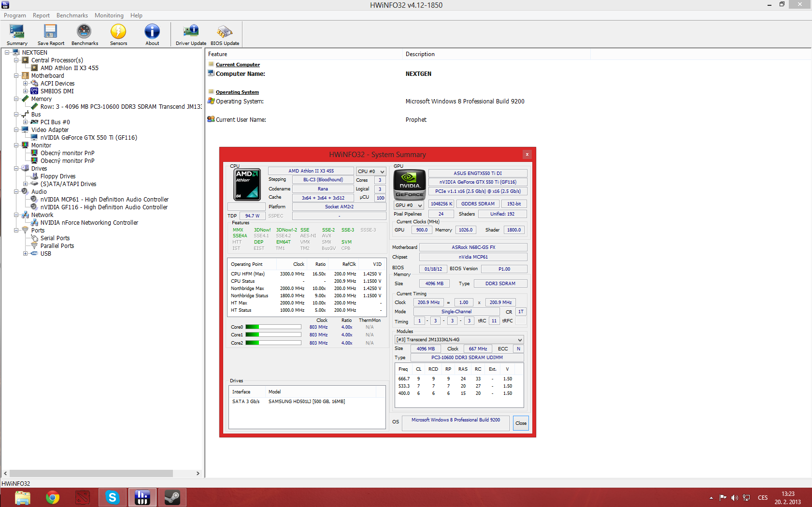Click the Feature column header
Screen dimensions: 812x507
point(304,54)
